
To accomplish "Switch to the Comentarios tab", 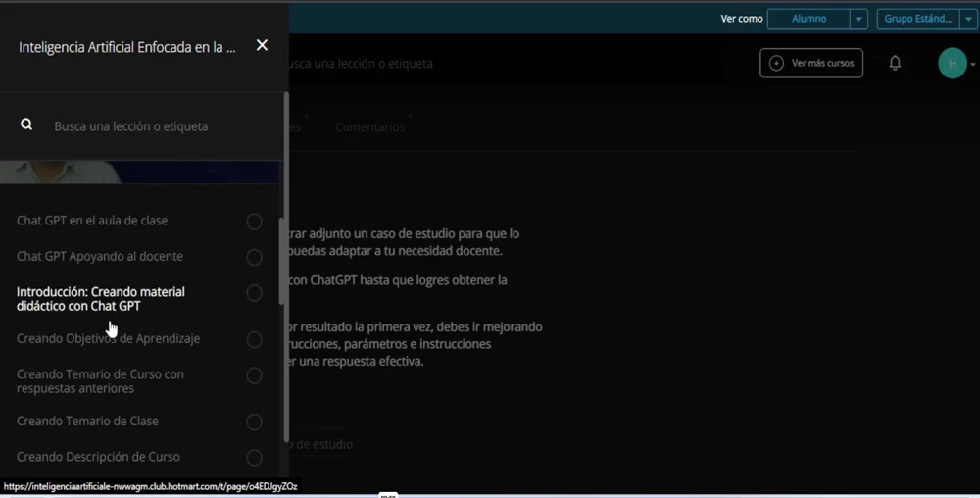I will 369,127.
